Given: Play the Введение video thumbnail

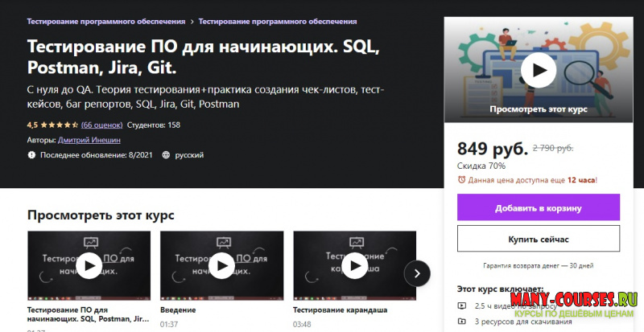Looking at the screenshot, I should click(x=221, y=264).
